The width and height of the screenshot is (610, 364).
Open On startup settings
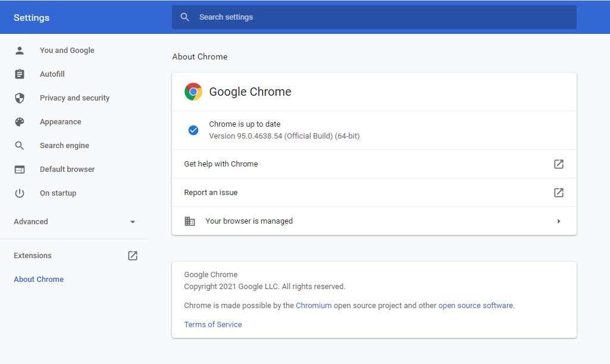[58, 193]
